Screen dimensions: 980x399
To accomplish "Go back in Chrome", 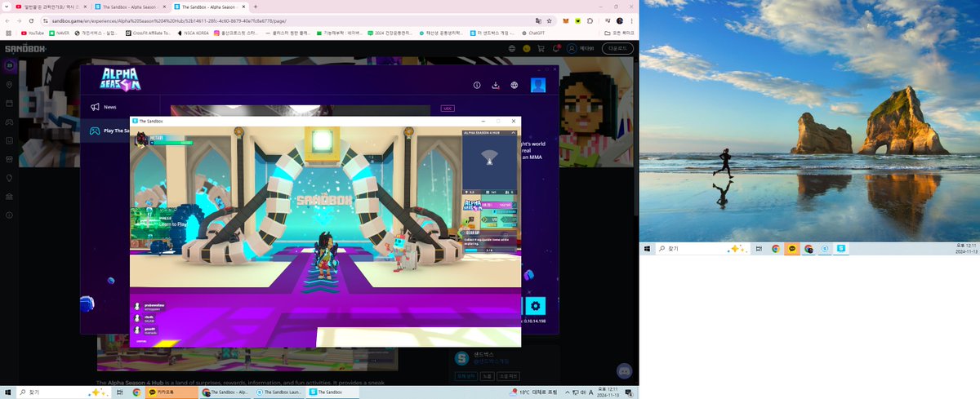I will 8,20.
